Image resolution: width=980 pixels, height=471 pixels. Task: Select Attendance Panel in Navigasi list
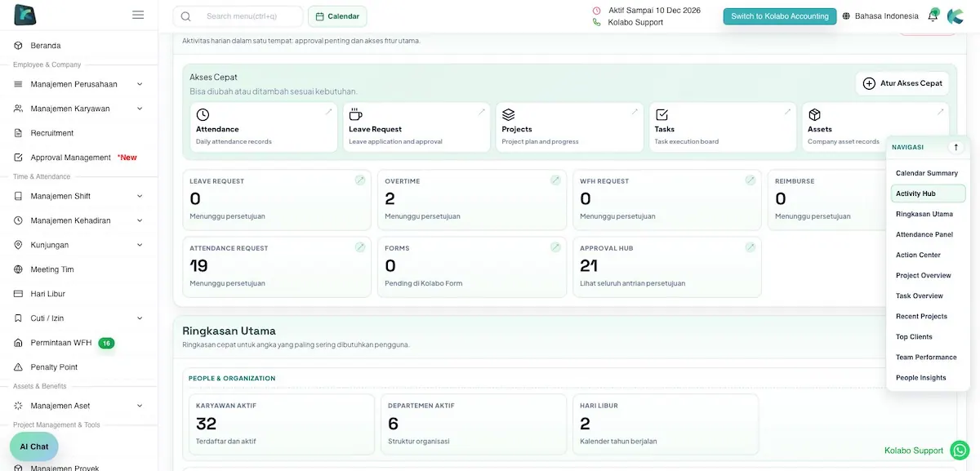(924, 235)
